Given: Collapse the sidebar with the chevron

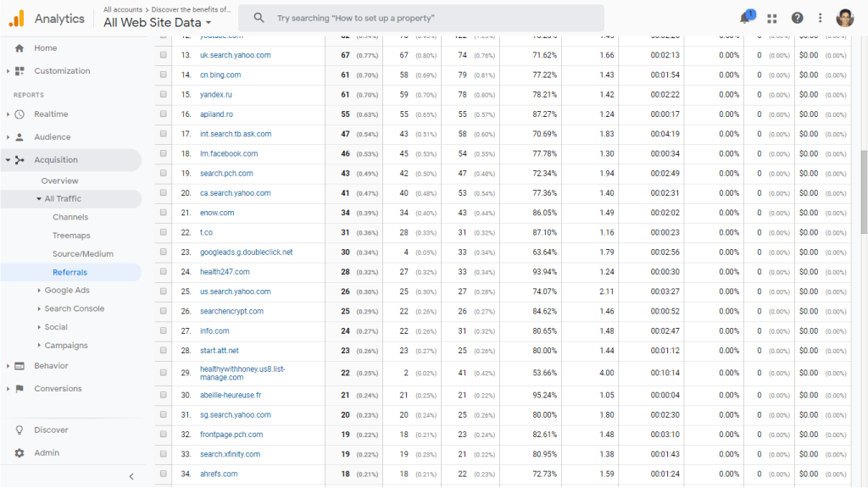Looking at the screenshot, I should pos(131,476).
